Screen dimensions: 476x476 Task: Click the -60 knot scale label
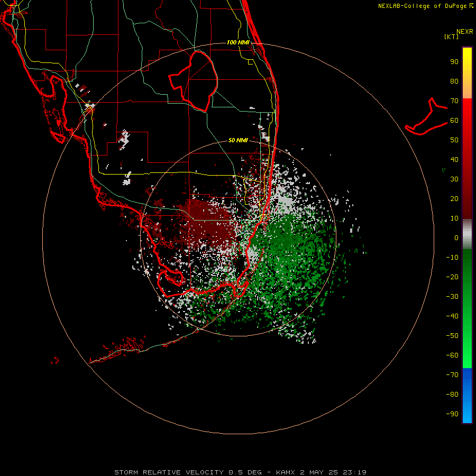pos(452,355)
